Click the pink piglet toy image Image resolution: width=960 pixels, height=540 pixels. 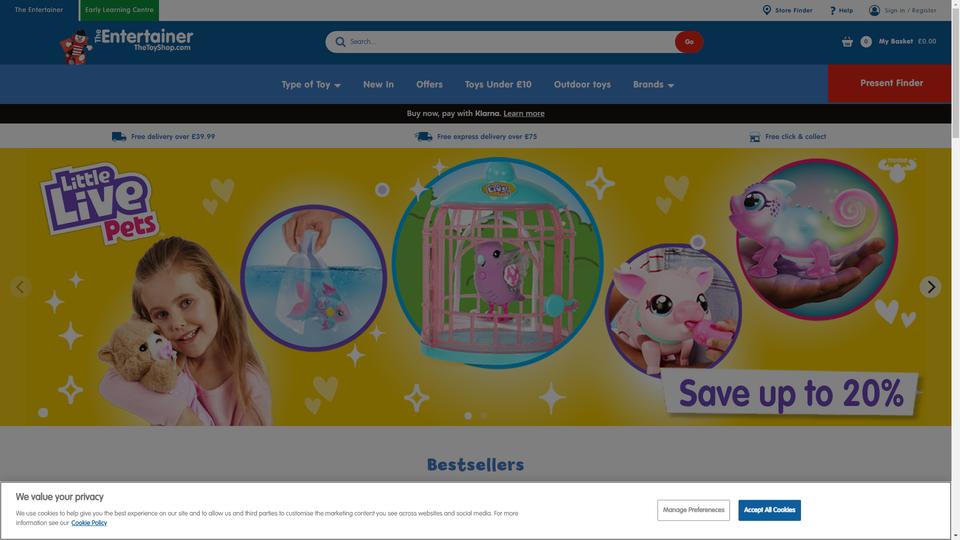point(673,311)
